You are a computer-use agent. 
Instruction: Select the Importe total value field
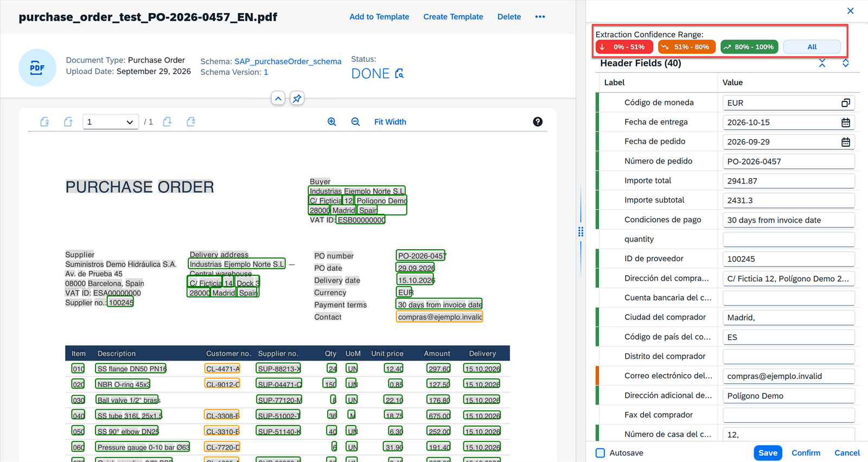[x=788, y=181]
